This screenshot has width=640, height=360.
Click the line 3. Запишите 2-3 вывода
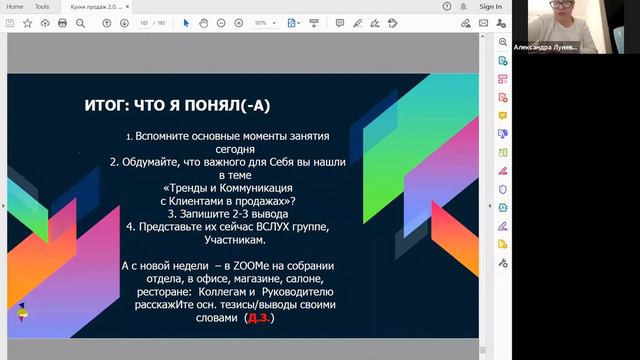coord(228,214)
